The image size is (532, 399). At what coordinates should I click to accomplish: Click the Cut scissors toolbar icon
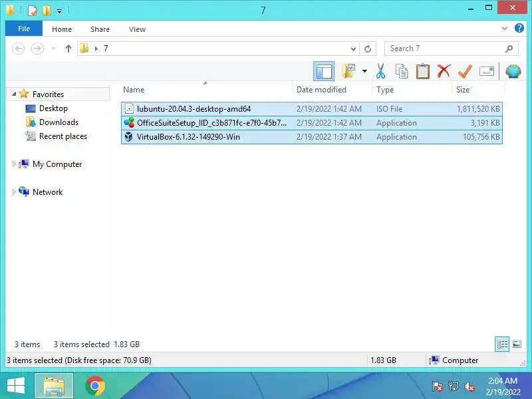click(380, 71)
